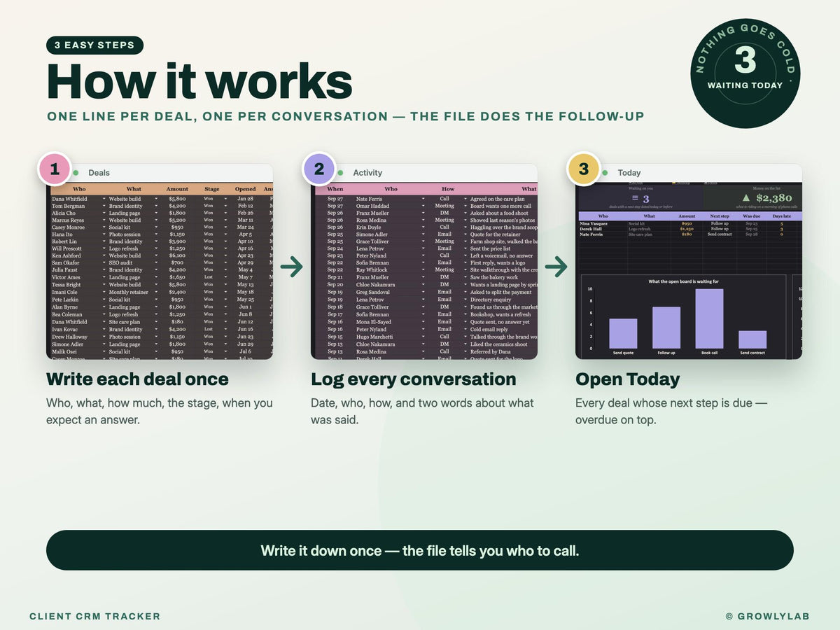This screenshot has width=840, height=630.
Task: Click the 'Send quote' bar in the chart
Action: [x=623, y=333]
